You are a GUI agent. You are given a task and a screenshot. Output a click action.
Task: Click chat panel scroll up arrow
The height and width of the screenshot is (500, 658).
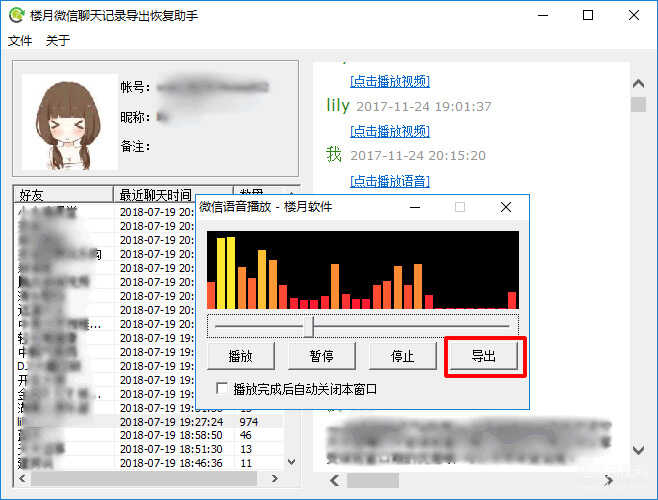tap(638, 84)
